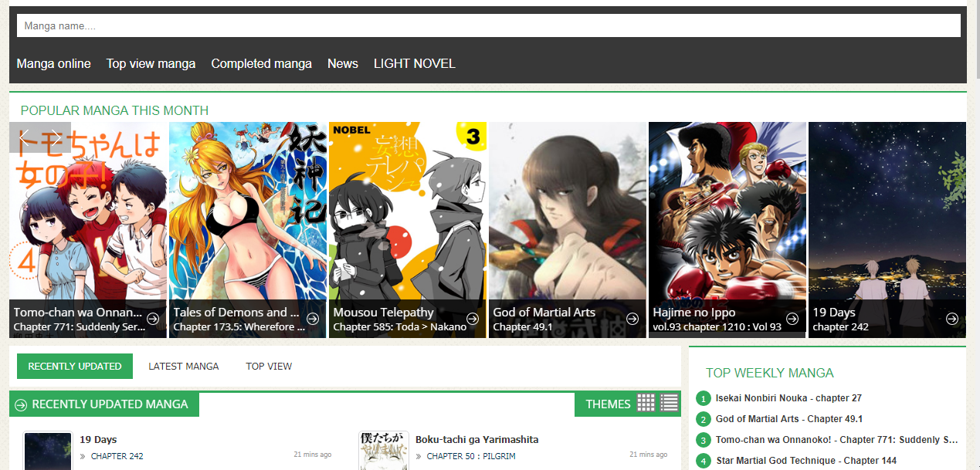Click arrow icon on Hajime no Ippo card
Viewport: 980px width, 470px height.
tap(792, 319)
